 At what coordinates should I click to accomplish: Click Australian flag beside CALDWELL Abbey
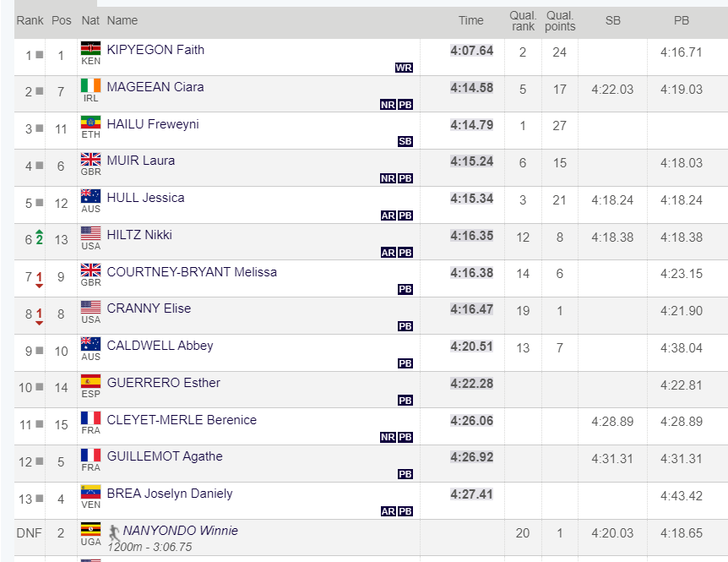pos(90,344)
